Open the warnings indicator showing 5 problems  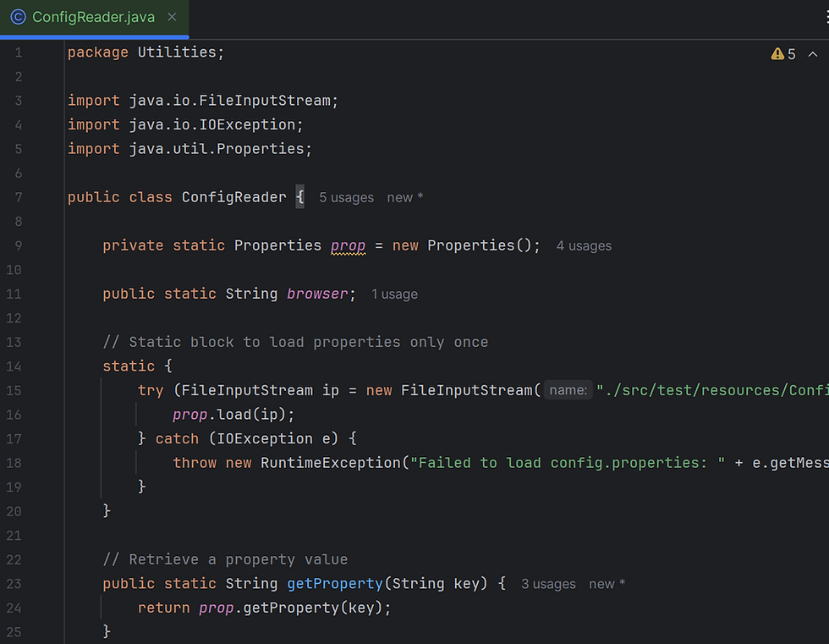point(783,54)
